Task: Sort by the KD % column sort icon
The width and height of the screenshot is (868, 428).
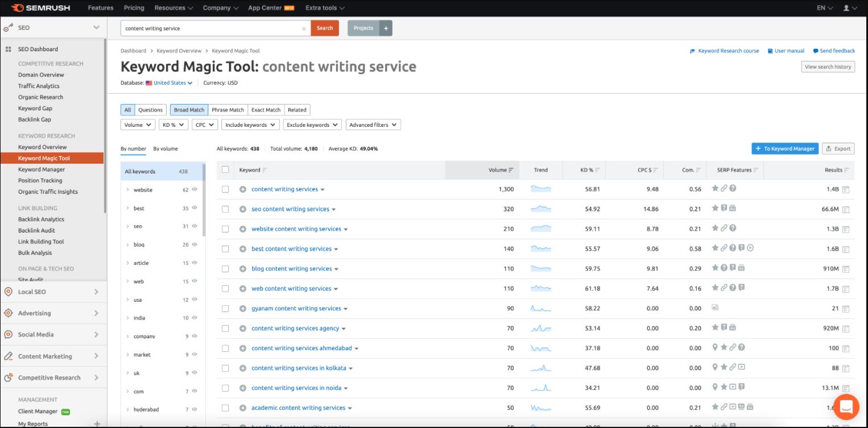Action: 597,170
